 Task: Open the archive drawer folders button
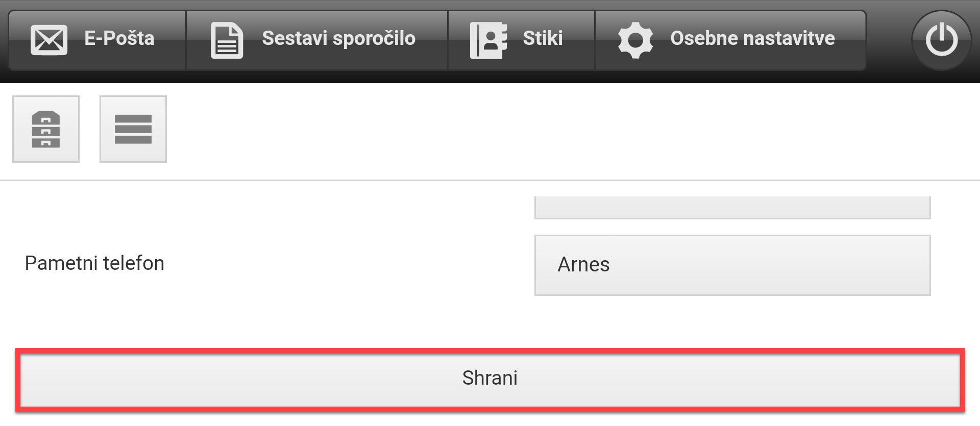pyautogui.click(x=46, y=129)
